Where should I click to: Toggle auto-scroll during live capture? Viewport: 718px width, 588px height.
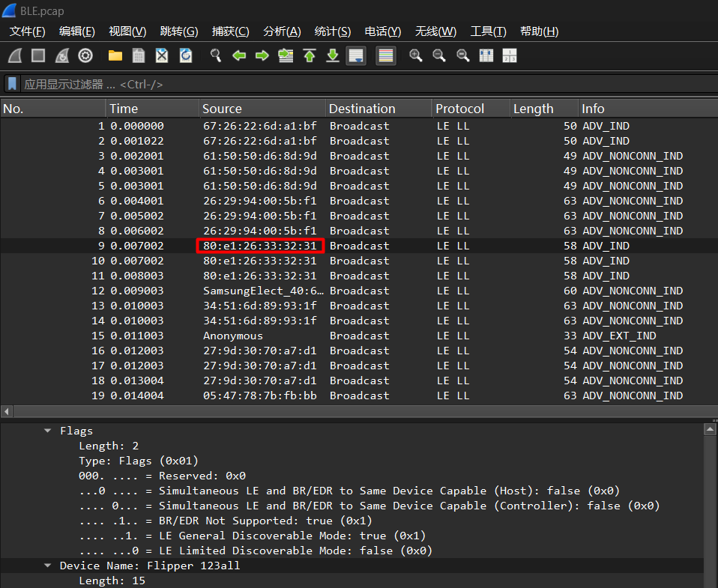coord(356,56)
